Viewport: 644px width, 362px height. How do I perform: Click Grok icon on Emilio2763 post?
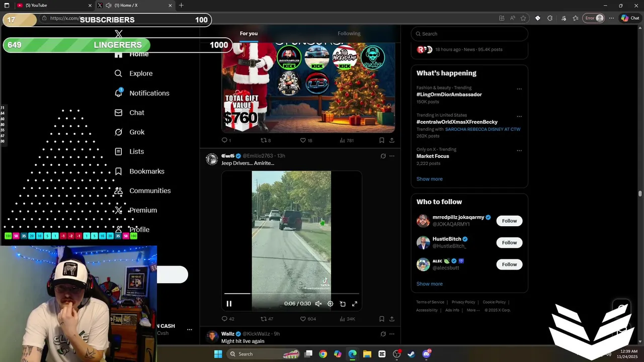click(x=383, y=156)
